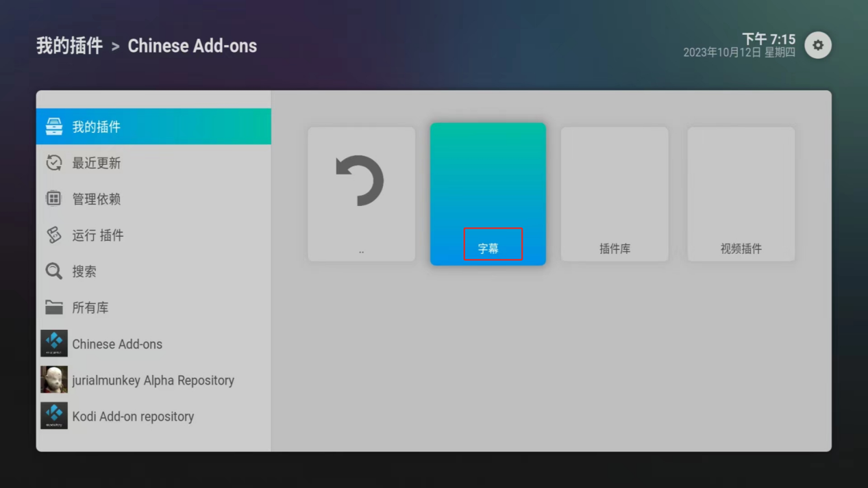Click the Kodi Add-on repository logo
The height and width of the screenshot is (488, 868).
click(54, 416)
